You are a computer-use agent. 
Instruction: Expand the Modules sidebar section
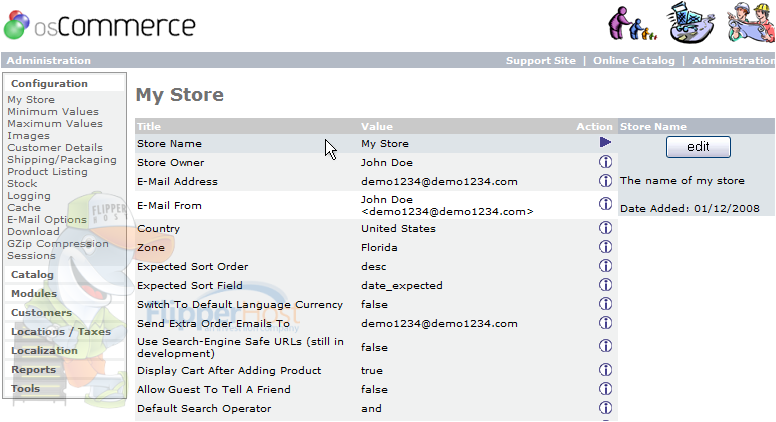click(34, 293)
